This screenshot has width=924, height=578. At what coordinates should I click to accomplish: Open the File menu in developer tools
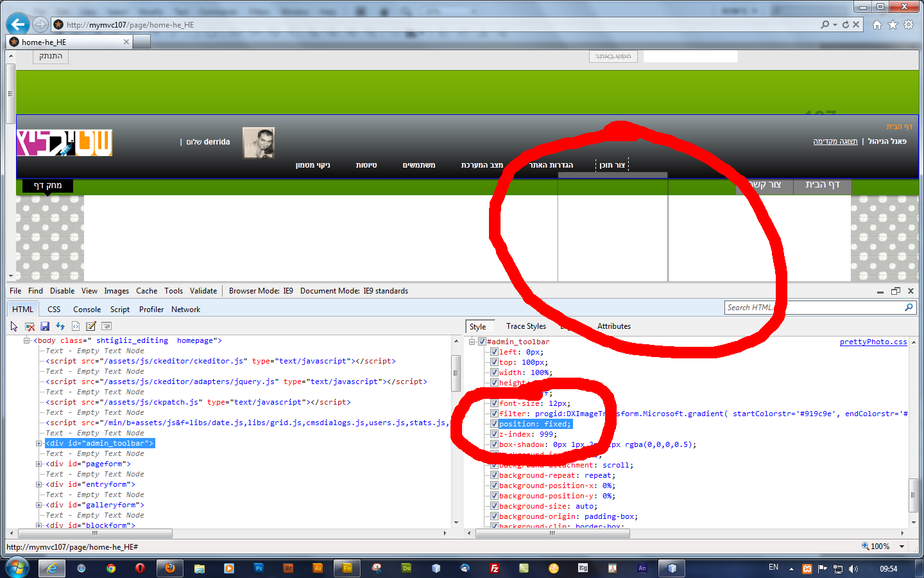(15, 291)
